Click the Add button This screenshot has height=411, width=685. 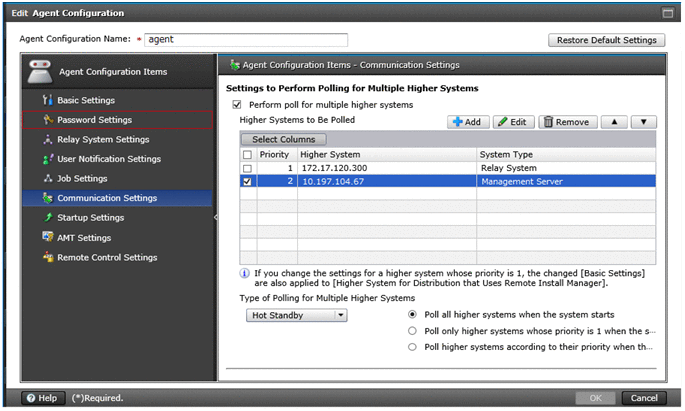coord(466,122)
